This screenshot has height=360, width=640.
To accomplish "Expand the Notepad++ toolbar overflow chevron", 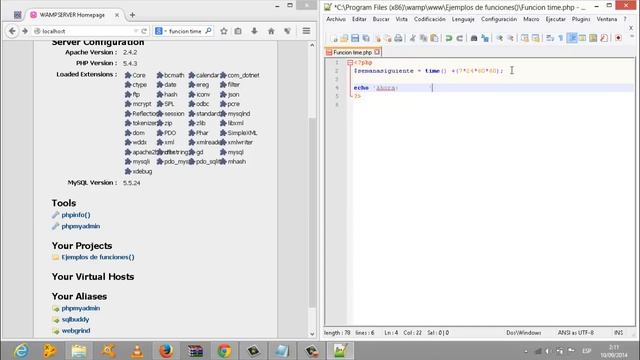I will tap(631, 37).
